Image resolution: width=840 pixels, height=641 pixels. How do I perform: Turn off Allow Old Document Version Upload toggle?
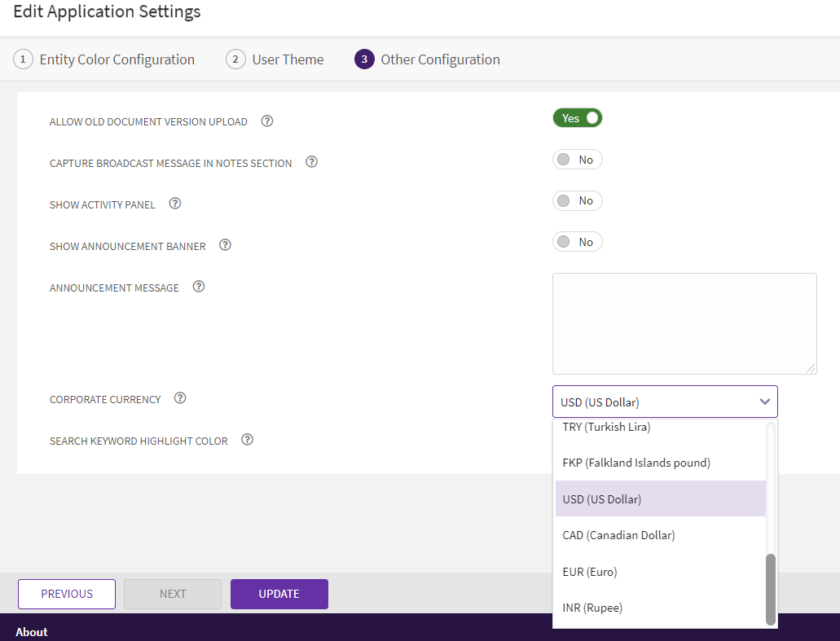coord(577,118)
